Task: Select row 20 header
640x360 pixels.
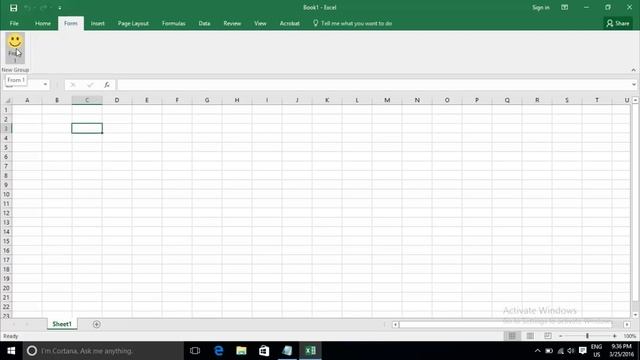Action: [6, 288]
